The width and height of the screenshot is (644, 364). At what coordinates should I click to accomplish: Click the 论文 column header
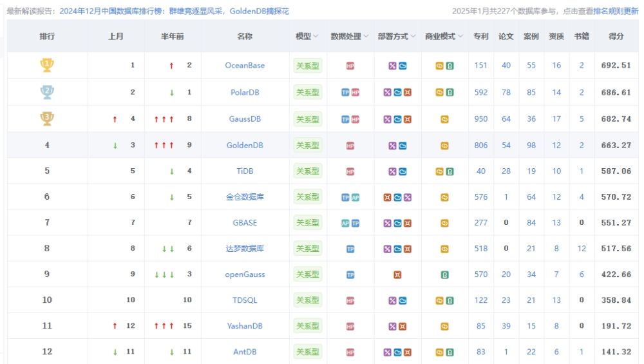[x=506, y=36]
